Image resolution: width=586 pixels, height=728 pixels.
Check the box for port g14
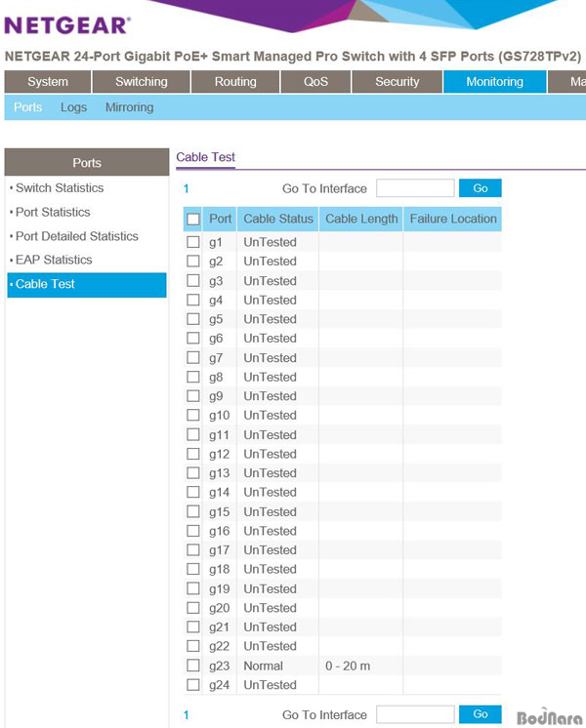pos(192,492)
